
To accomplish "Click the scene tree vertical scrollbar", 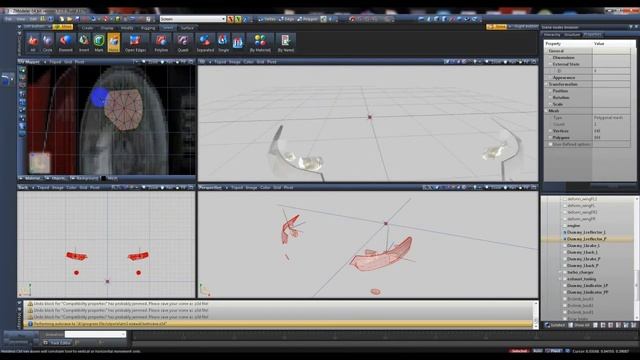I will click(637, 258).
